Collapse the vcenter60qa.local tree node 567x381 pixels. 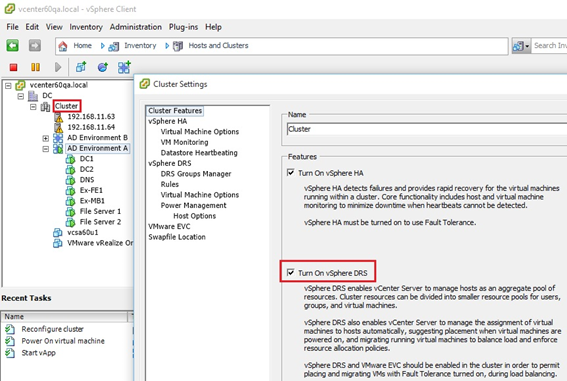pyautogui.click(x=8, y=86)
